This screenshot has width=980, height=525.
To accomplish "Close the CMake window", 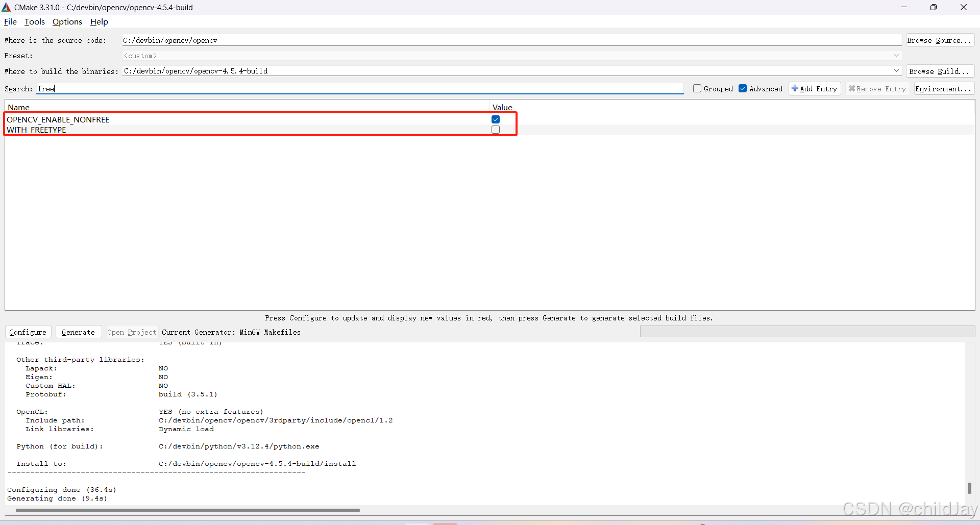I will 964,7.
